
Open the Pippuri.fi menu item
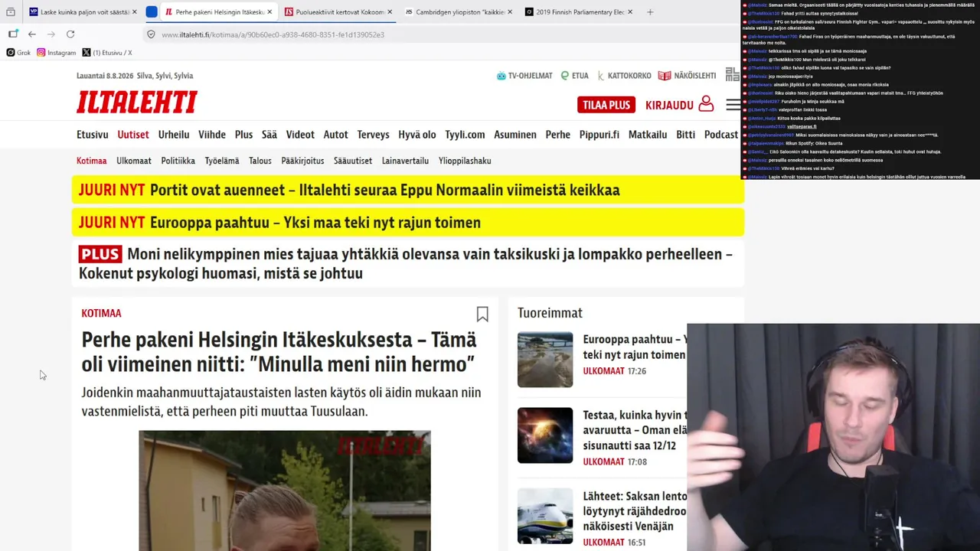(599, 135)
